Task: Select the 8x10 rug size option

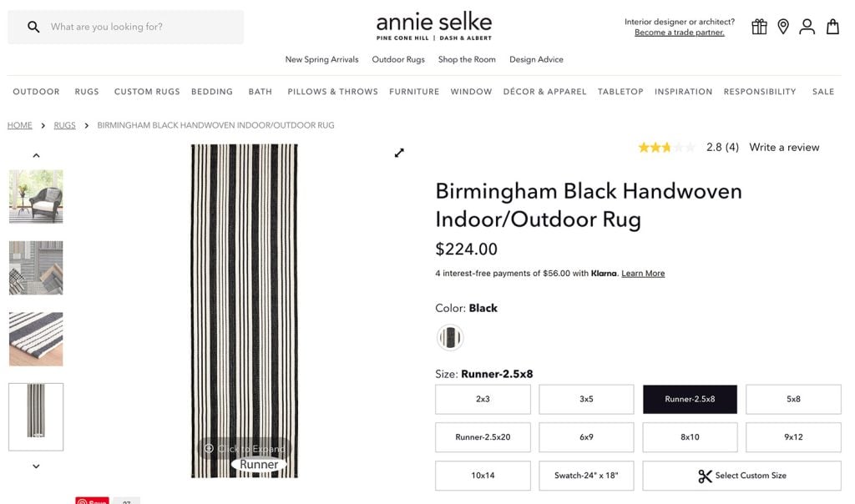Action: (690, 437)
